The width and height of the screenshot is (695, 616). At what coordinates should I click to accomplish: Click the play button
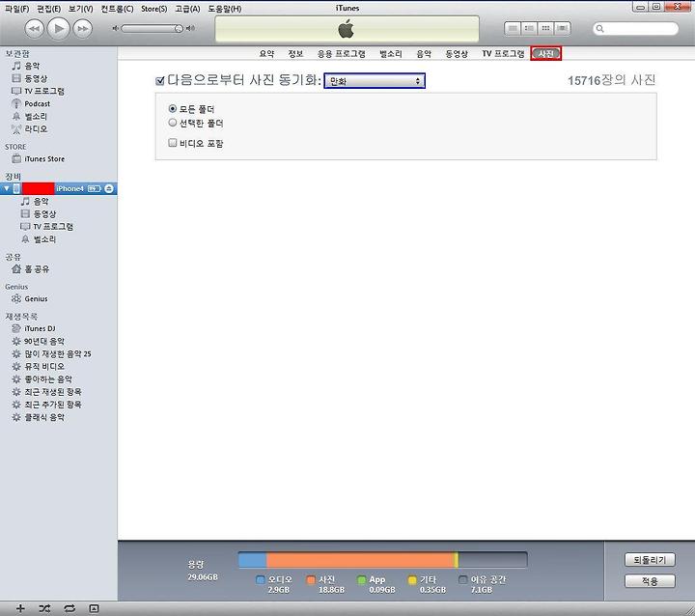coord(59,29)
